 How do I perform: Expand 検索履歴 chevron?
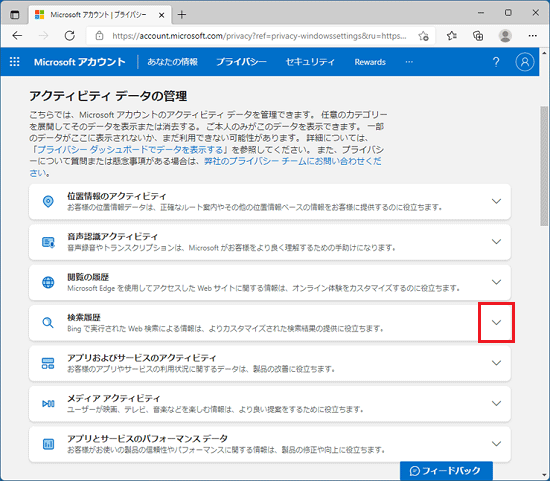tap(496, 322)
